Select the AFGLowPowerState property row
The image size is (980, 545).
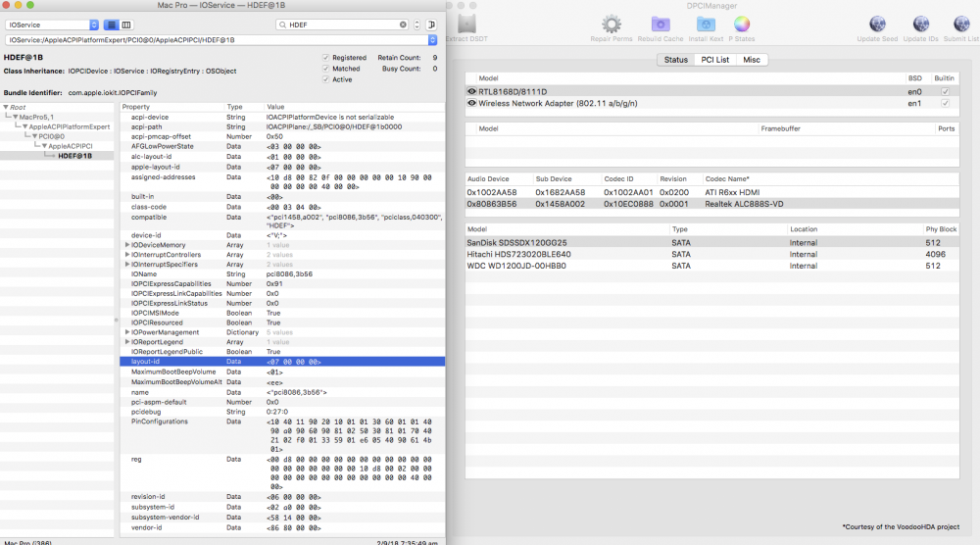[x=282, y=146]
